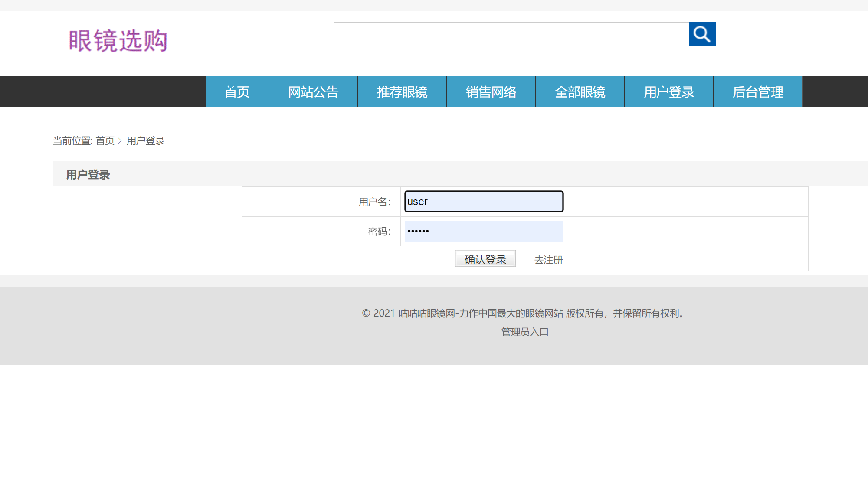
Task: Click the 用户名 username field
Action: coord(484,202)
